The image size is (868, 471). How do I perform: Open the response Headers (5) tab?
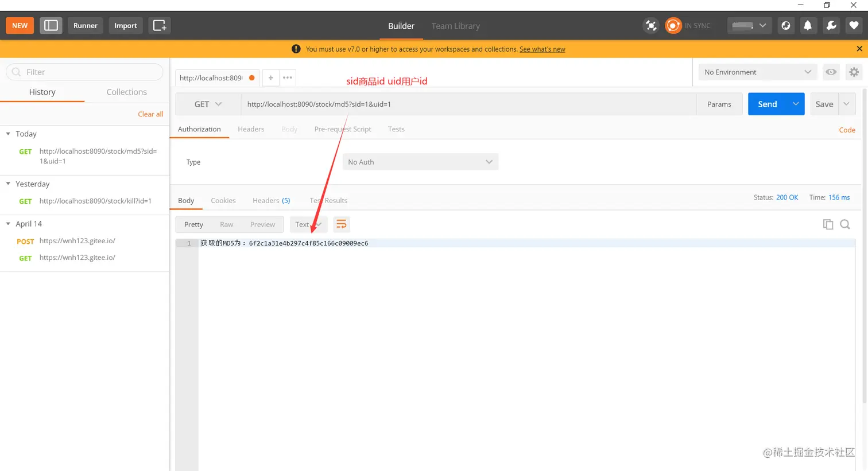[272, 200]
